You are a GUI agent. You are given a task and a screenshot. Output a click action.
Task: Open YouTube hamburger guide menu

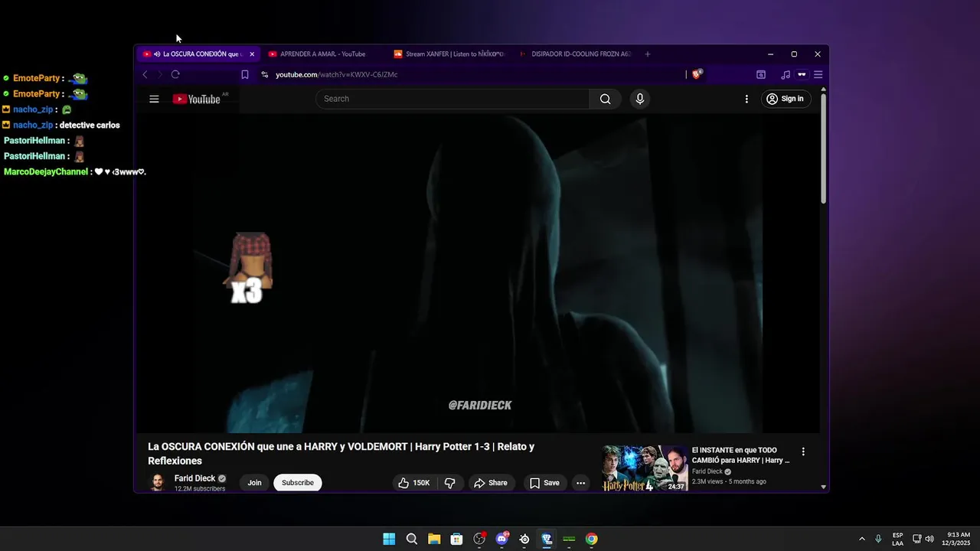pyautogui.click(x=154, y=99)
